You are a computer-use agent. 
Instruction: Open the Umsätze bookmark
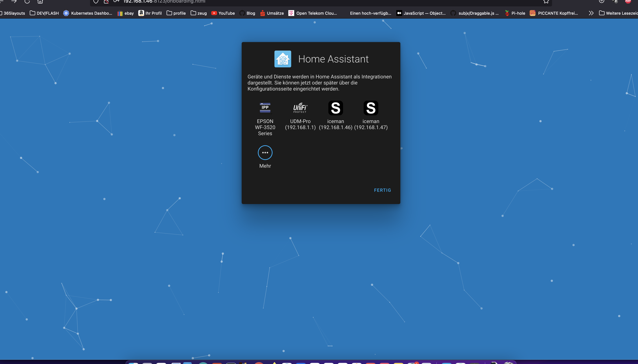272,13
